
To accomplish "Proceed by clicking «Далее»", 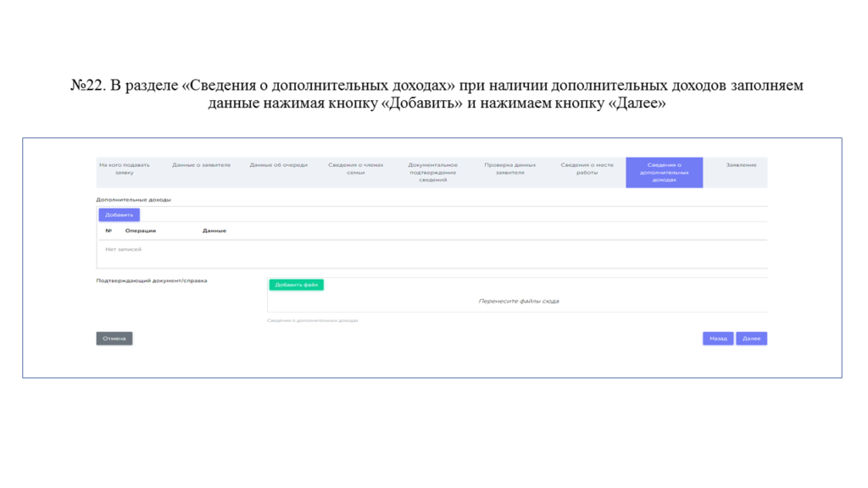I will pyautogui.click(x=751, y=339).
